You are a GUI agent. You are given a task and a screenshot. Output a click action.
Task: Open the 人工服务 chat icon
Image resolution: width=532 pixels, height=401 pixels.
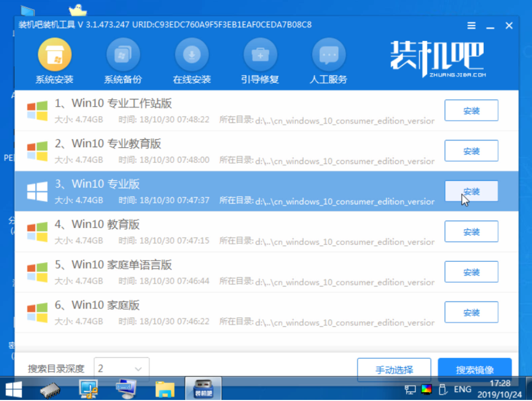click(x=329, y=55)
